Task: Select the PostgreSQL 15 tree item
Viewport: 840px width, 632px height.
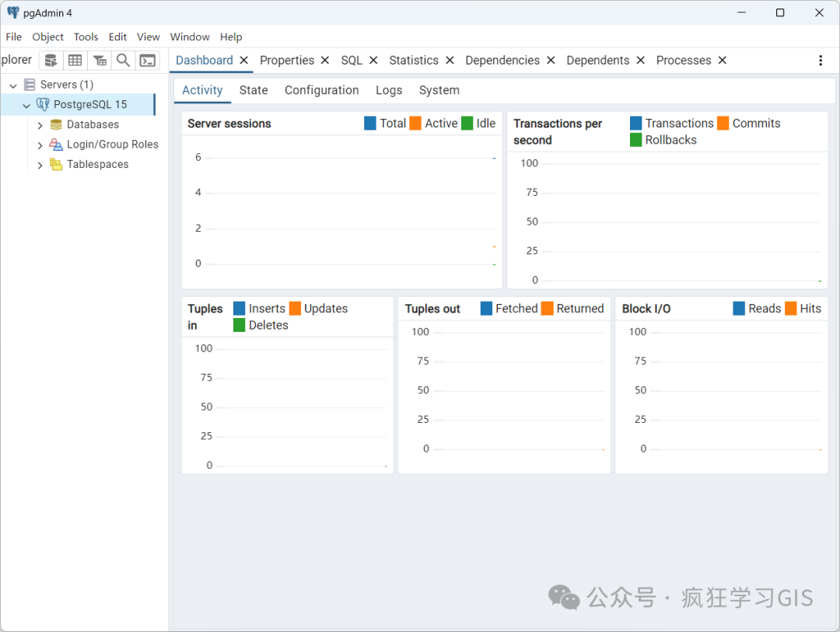Action: (x=90, y=104)
